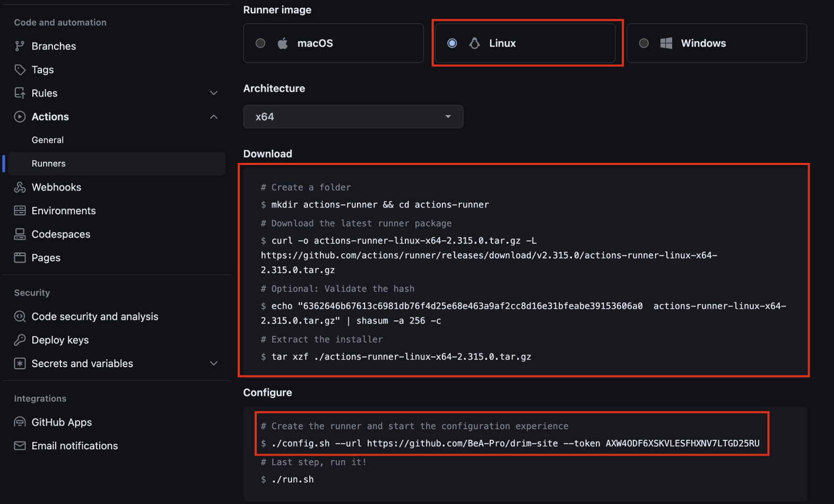Select the Linux runner image radio button
Screen dimensions: 834x504
[452, 44]
